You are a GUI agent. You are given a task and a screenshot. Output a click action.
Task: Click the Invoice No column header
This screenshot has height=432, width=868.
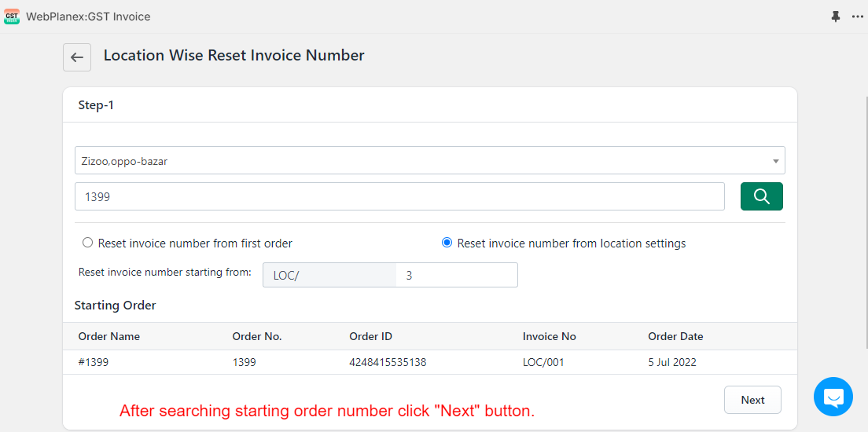pos(549,336)
